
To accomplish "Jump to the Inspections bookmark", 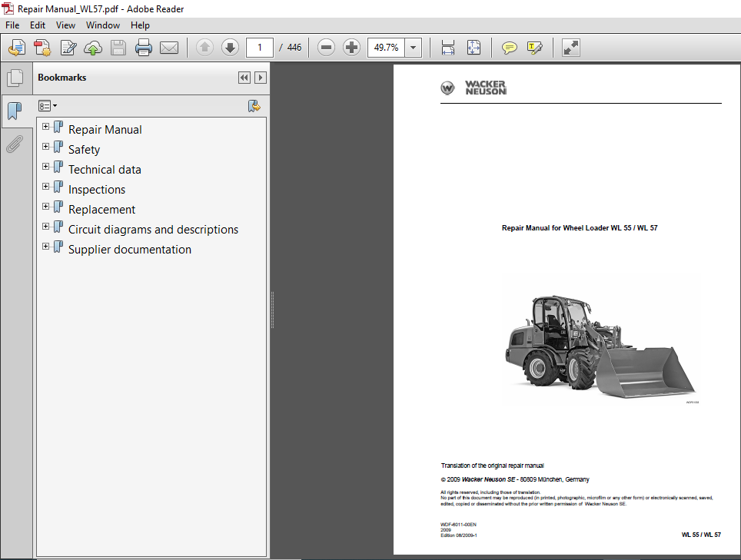I will pos(97,190).
